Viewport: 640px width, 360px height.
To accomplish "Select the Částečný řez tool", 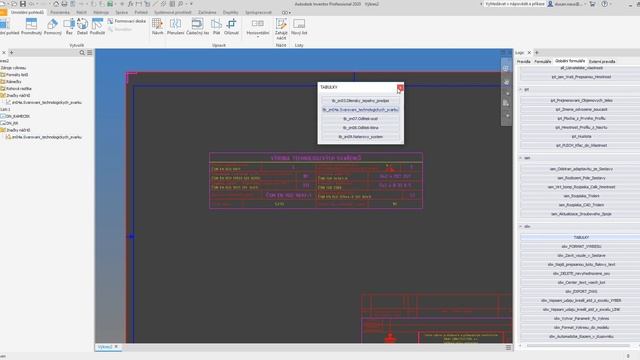I will pos(198,26).
